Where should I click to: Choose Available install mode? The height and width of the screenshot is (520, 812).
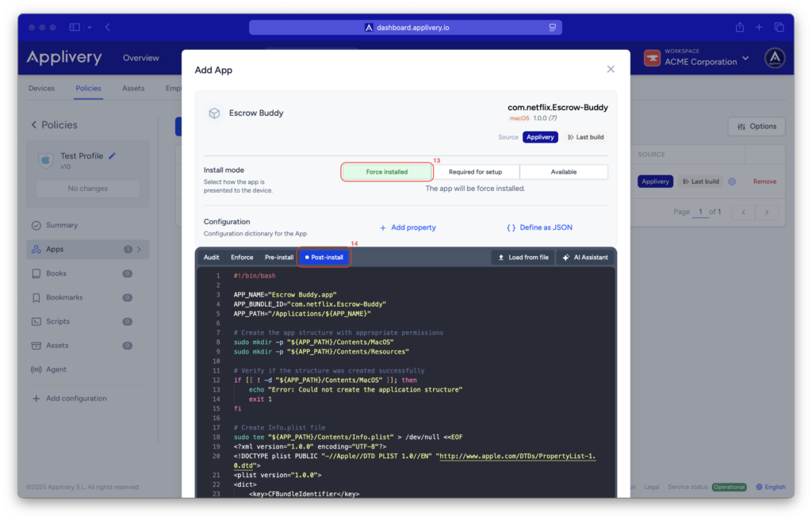(564, 172)
